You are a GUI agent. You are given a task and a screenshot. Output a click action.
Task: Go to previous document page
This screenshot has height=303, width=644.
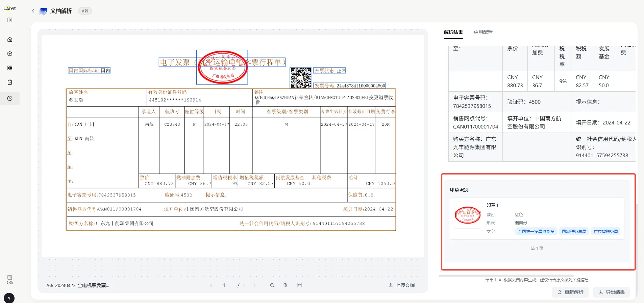click(212, 285)
